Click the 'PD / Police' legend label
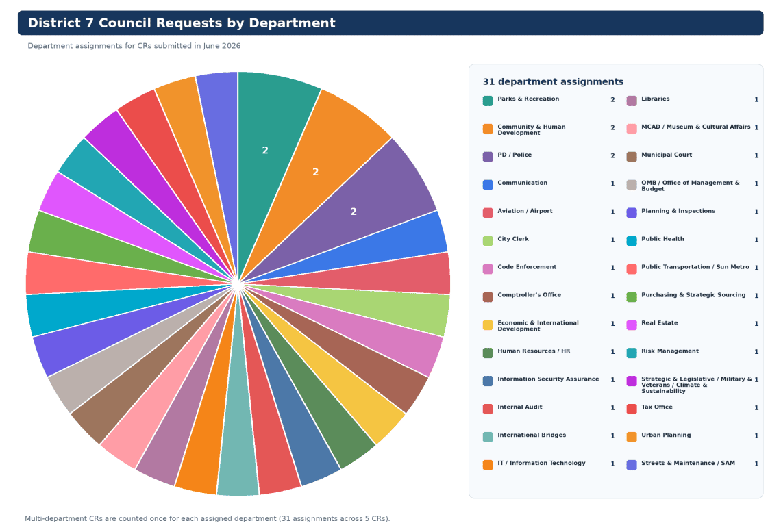781x532 pixels. click(515, 155)
